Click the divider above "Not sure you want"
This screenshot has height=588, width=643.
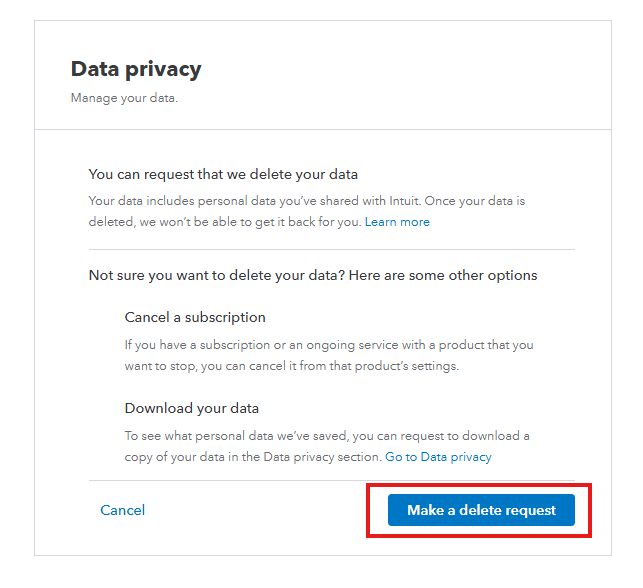pyautogui.click(x=332, y=249)
